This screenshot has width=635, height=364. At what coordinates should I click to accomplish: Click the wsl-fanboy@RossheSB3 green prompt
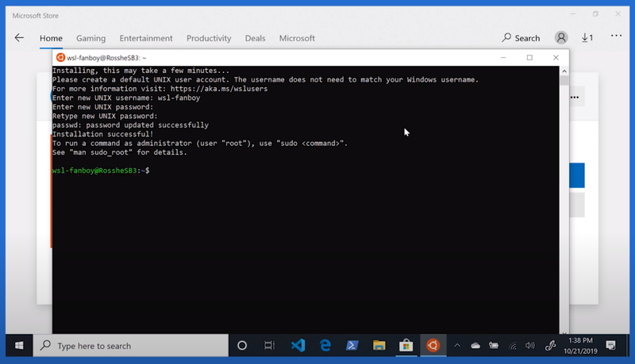pos(94,171)
